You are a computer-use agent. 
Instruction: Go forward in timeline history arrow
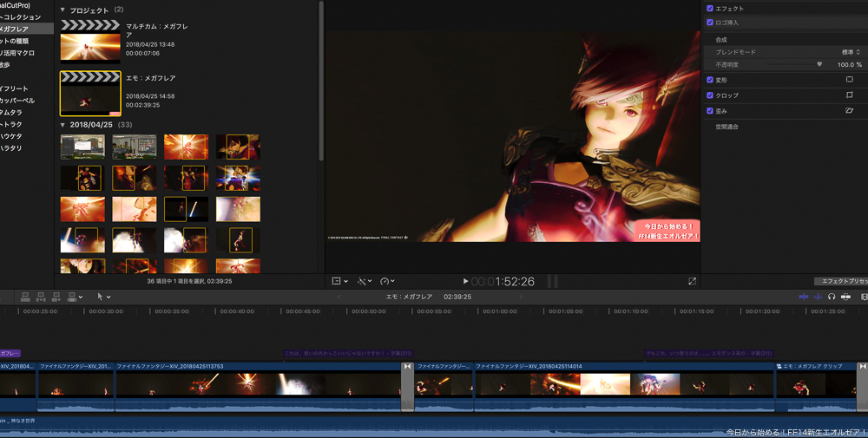[x=520, y=297]
